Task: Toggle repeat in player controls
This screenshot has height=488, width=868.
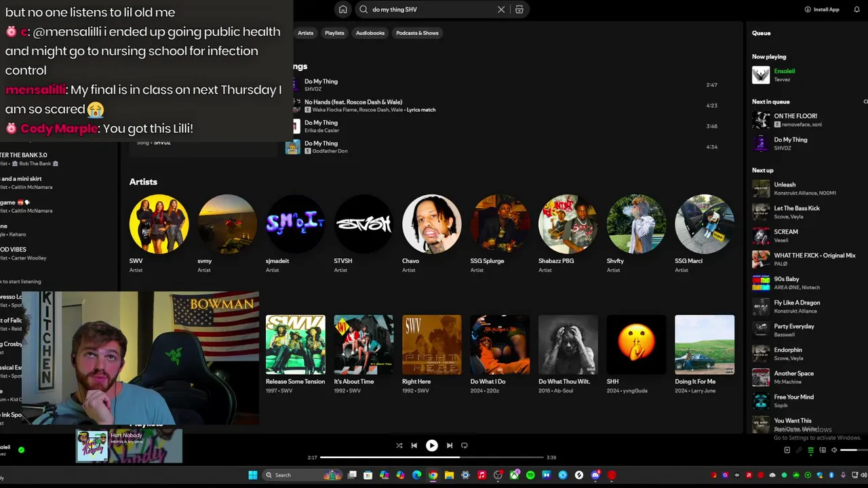Action: 465,445
